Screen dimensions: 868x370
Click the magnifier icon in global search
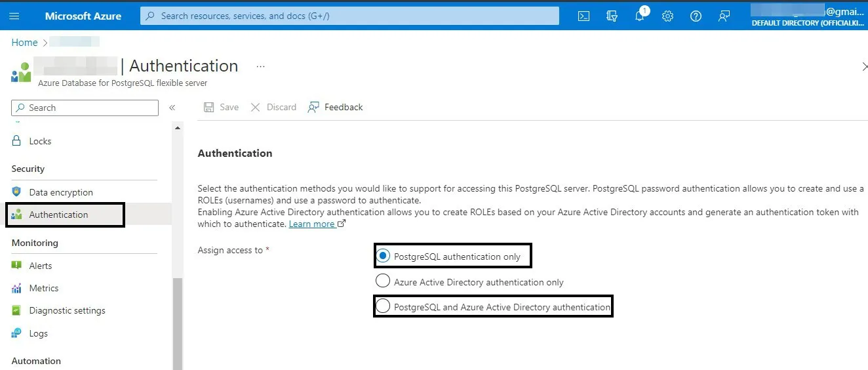click(x=151, y=16)
